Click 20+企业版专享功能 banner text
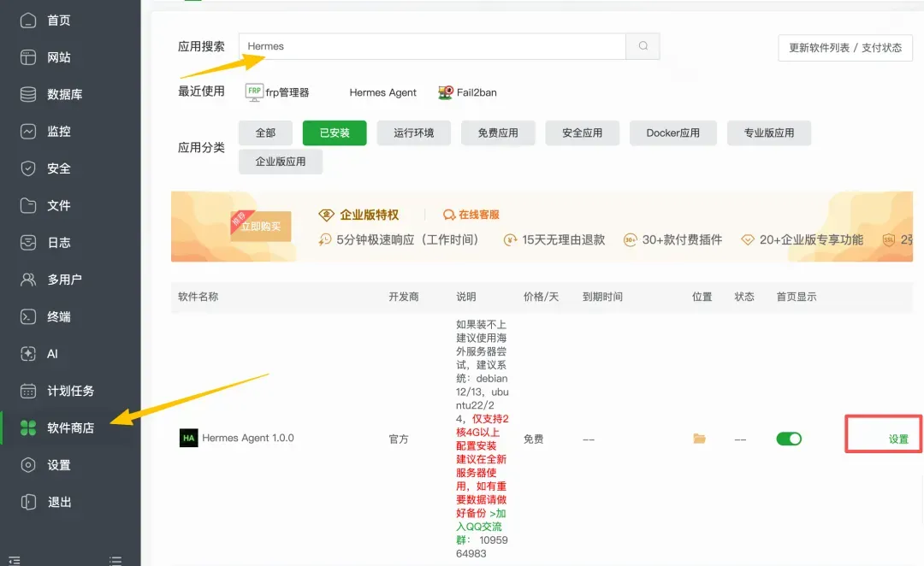Viewport: 924px width, 566px height. click(x=811, y=239)
